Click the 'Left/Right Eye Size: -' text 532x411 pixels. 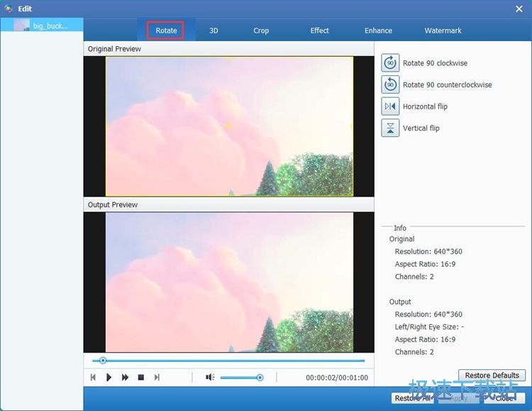click(x=429, y=327)
